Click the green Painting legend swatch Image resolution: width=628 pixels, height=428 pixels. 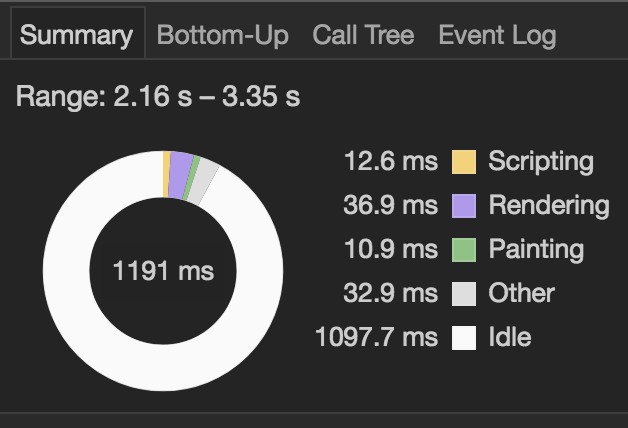464,250
